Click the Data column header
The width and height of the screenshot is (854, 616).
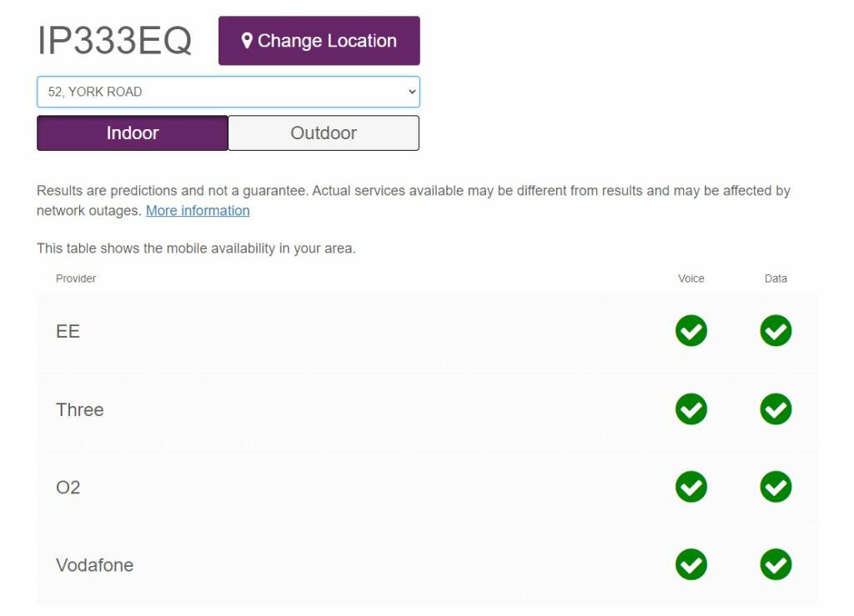click(x=776, y=278)
